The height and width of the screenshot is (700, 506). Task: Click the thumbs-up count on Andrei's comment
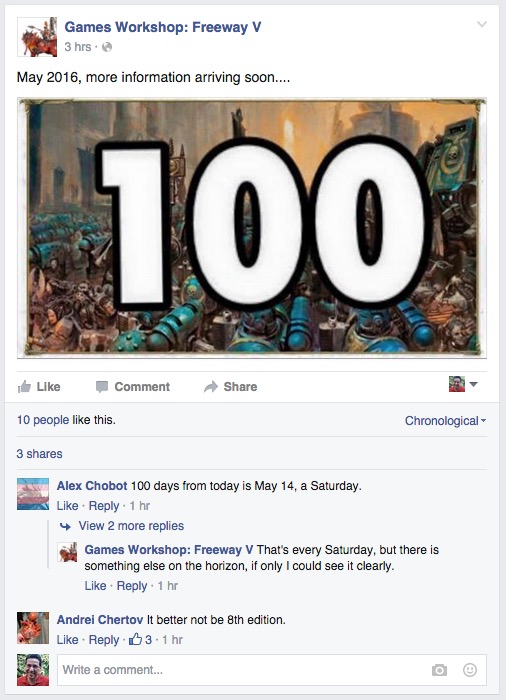coord(140,640)
